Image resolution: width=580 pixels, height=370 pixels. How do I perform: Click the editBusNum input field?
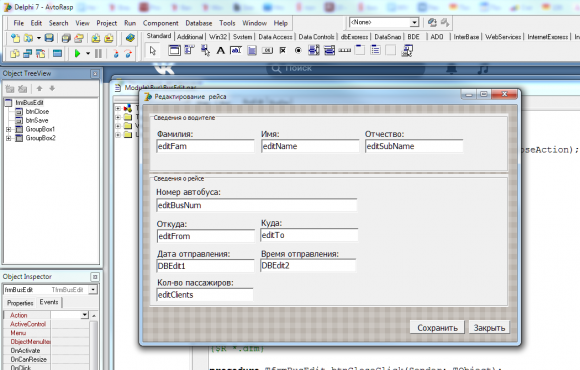[257, 205]
